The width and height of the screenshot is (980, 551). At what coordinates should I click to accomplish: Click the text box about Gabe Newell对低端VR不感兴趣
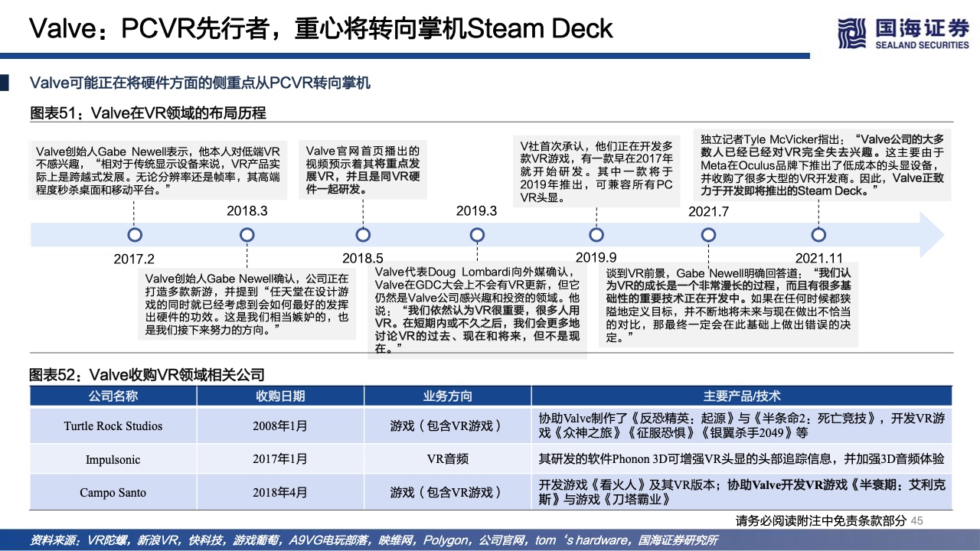tap(158, 170)
